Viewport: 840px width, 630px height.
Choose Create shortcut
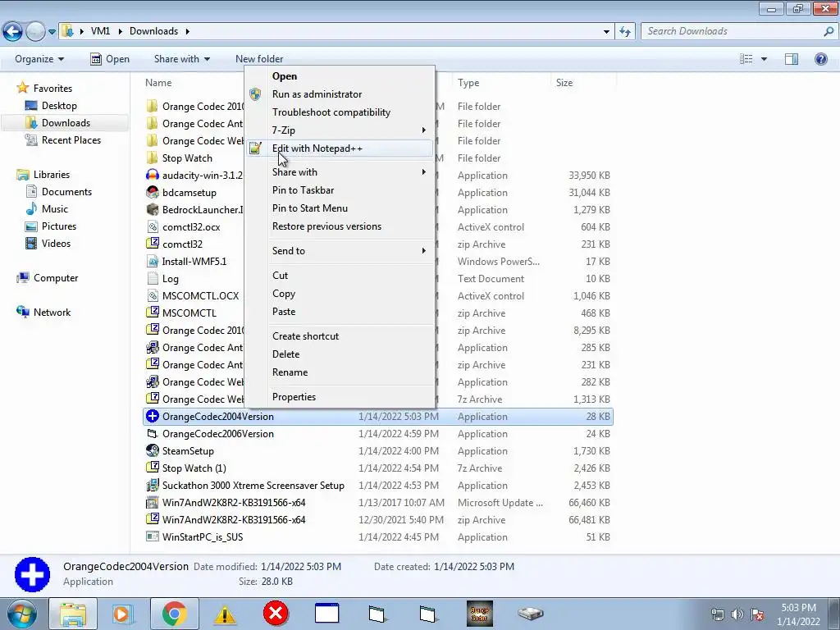tap(340, 336)
